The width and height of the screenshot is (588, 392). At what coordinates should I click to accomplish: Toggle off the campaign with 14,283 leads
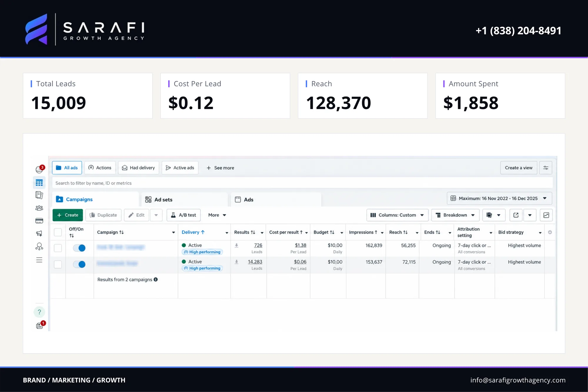coord(79,264)
